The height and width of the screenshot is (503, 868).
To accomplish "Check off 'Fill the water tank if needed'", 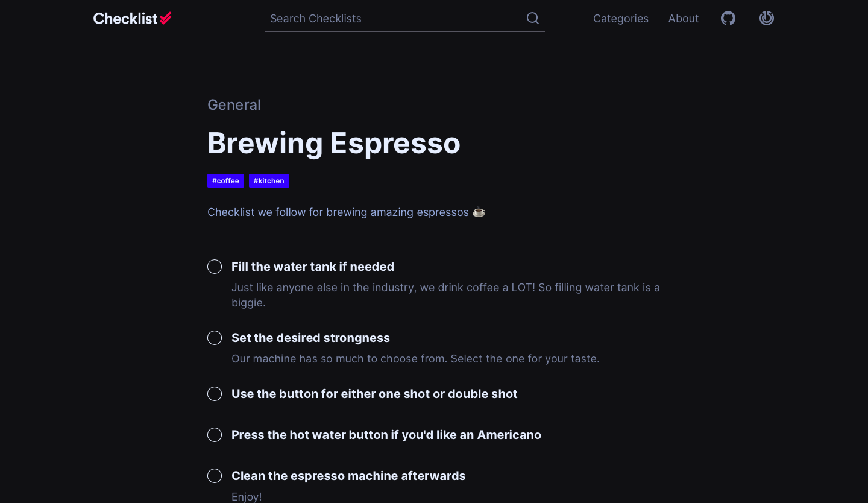I will (x=215, y=267).
